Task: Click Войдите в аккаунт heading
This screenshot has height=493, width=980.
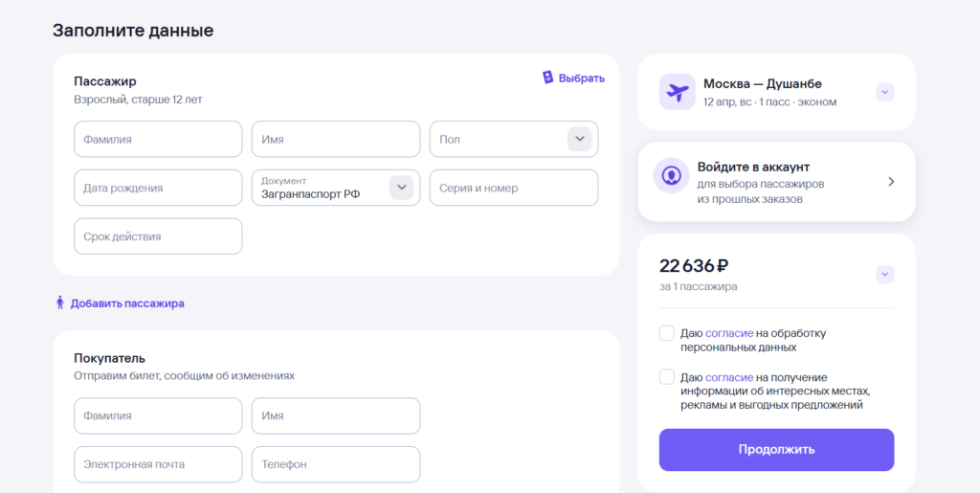Action: coord(753,167)
